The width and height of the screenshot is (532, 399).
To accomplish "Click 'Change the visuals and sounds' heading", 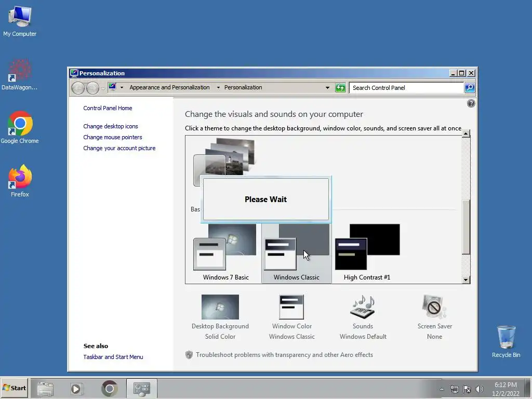I will tap(274, 114).
